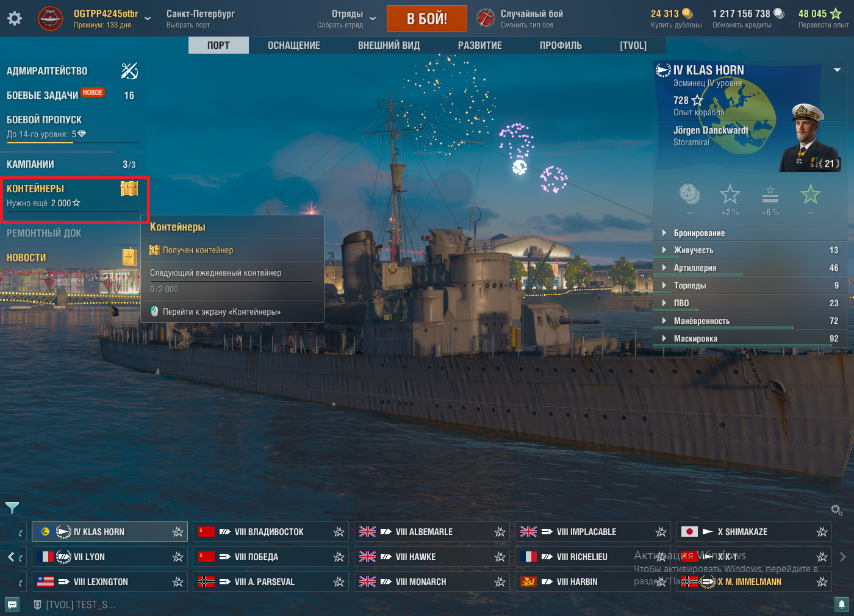Open ship carousel filter funnel

12,507
